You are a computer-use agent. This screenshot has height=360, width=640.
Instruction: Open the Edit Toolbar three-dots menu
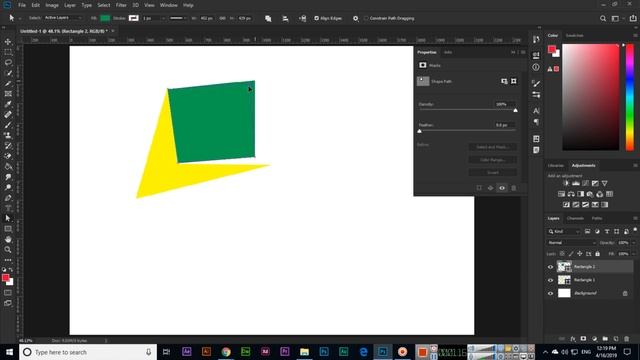click(8, 260)
